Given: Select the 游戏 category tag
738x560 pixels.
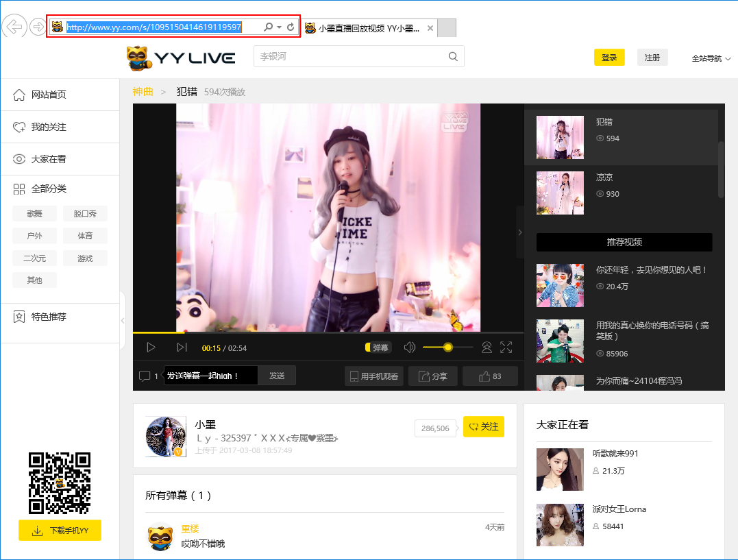Looking at the screenshot, I should [85, 258].
